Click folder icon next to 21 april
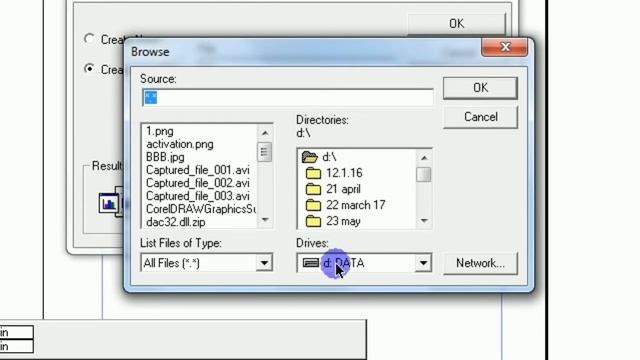 (x=313, y=189)
